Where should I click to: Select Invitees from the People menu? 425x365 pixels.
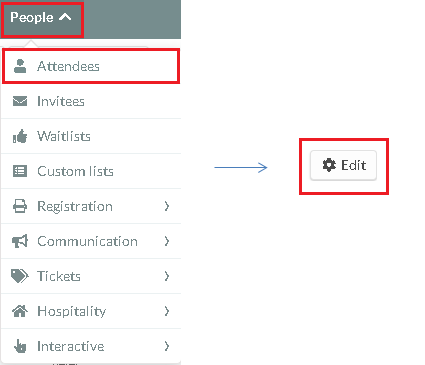[x=91, y=101]
